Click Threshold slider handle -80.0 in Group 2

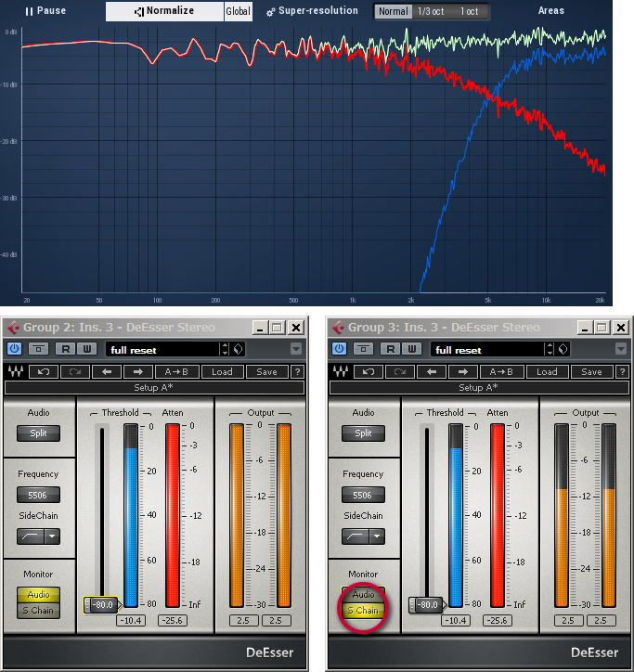tap(101, 605)
